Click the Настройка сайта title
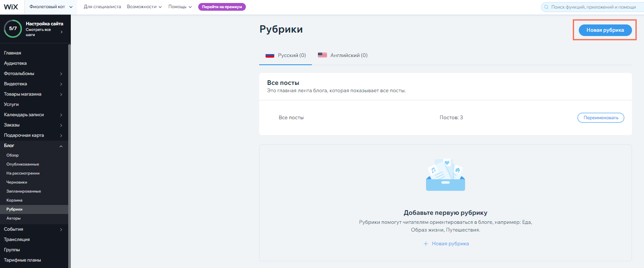Viewport: 644px width, 268px height. [45, 24]
